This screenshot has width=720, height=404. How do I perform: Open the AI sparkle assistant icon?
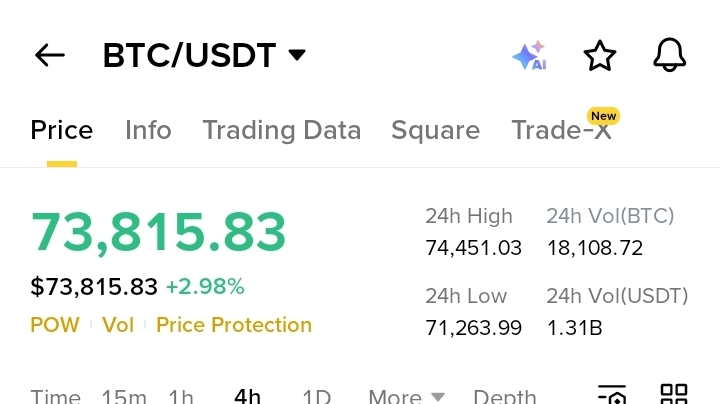pyautogui.click(x=529, y=55)
